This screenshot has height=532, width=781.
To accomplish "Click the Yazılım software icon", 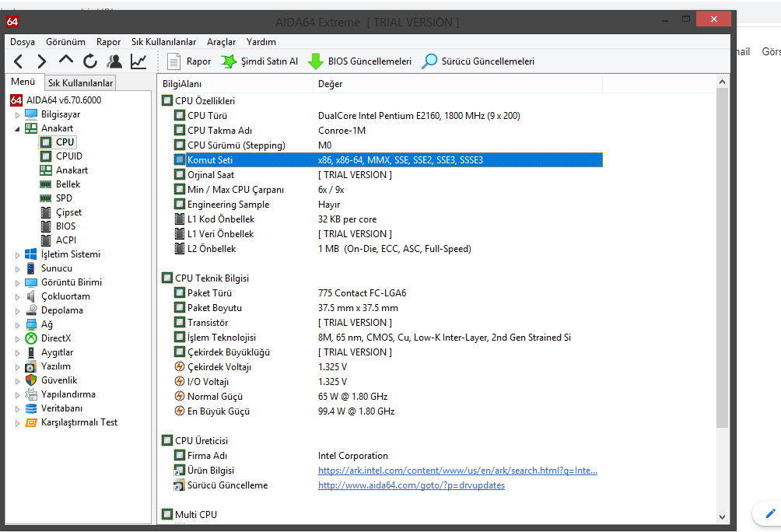I will pos(31,366).
